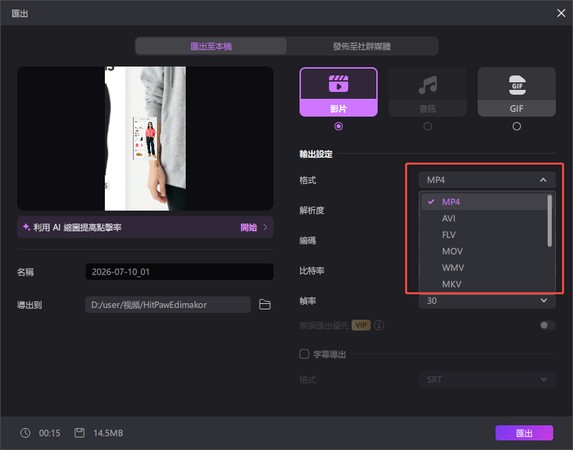Choose MKV in the format list
This screenshot has width=573, height=450.
click(x=484, y=284)
